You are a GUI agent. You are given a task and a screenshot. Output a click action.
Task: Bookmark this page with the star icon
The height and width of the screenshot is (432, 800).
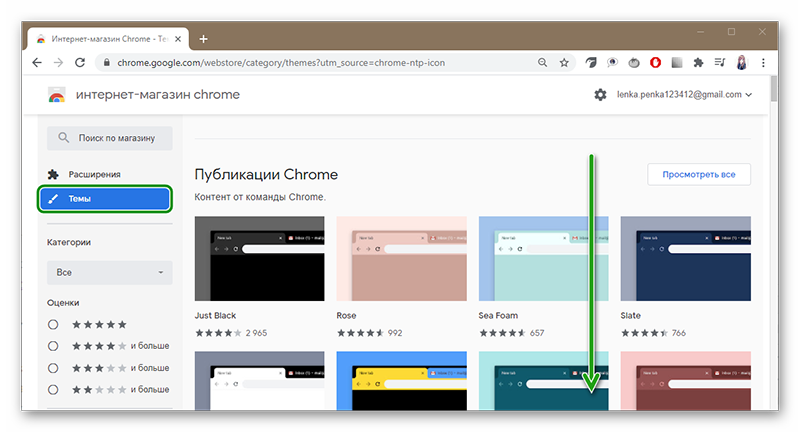tap(564, 63)
